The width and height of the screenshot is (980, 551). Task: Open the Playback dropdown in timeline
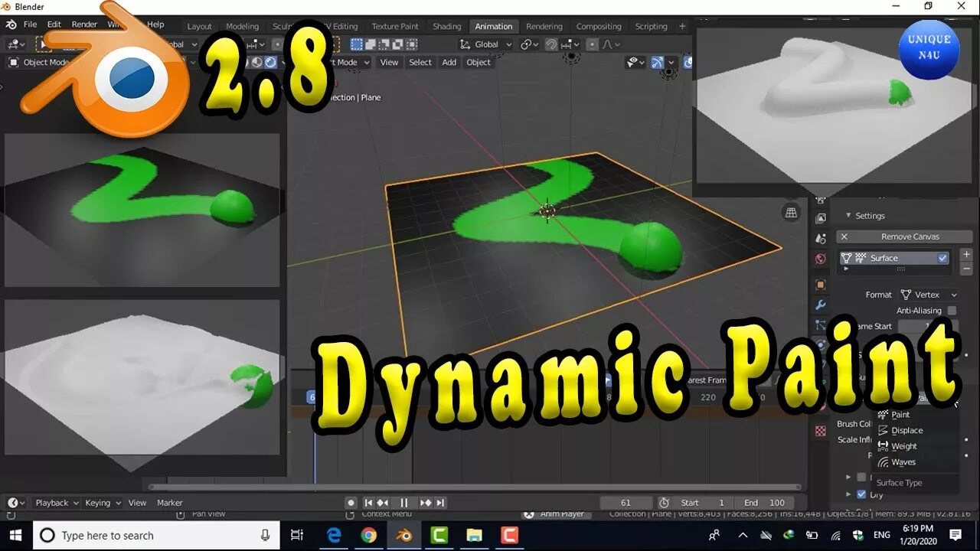coord(56,503)
